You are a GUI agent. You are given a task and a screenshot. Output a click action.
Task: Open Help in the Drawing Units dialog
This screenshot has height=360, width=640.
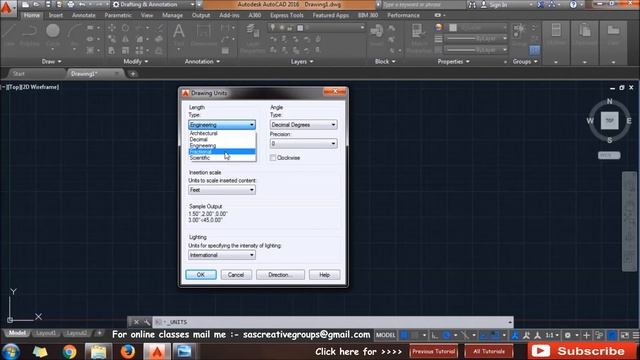point(324,275)
